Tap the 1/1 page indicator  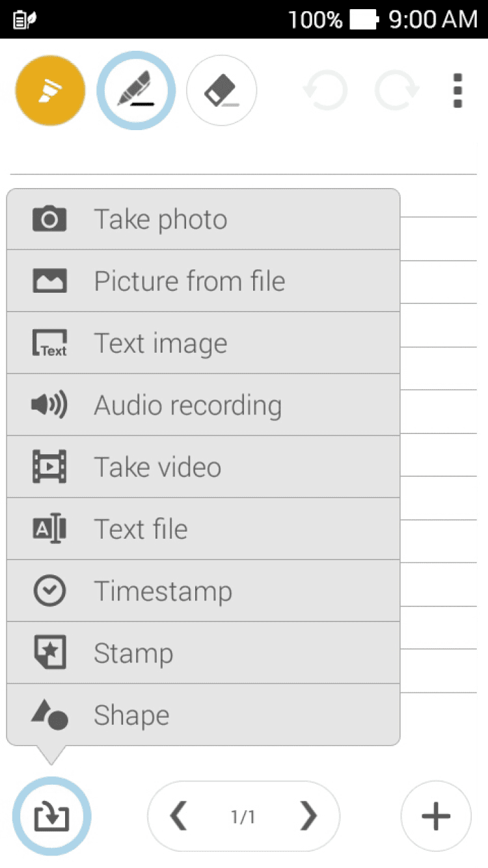(x=243, y=817)
